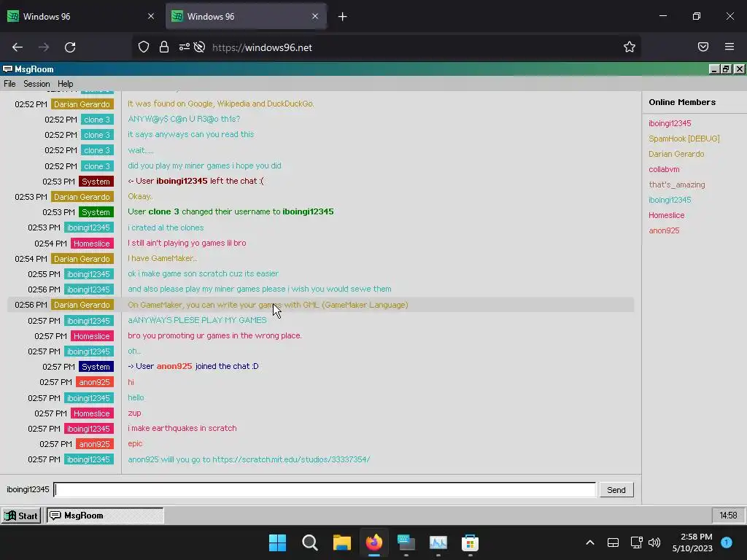Open the Windows Start menu icon
The width and height of the screenshot is (747, 560).
click(277, 542)
